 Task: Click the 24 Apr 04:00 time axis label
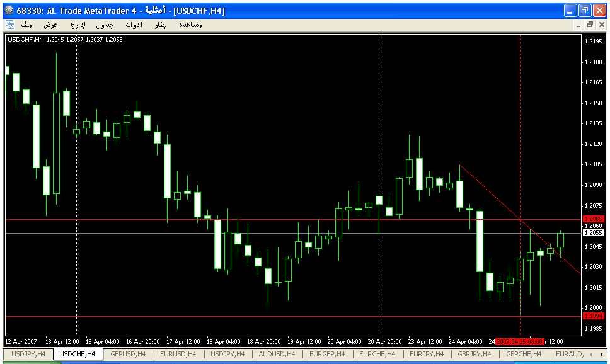tap(465, 342)
